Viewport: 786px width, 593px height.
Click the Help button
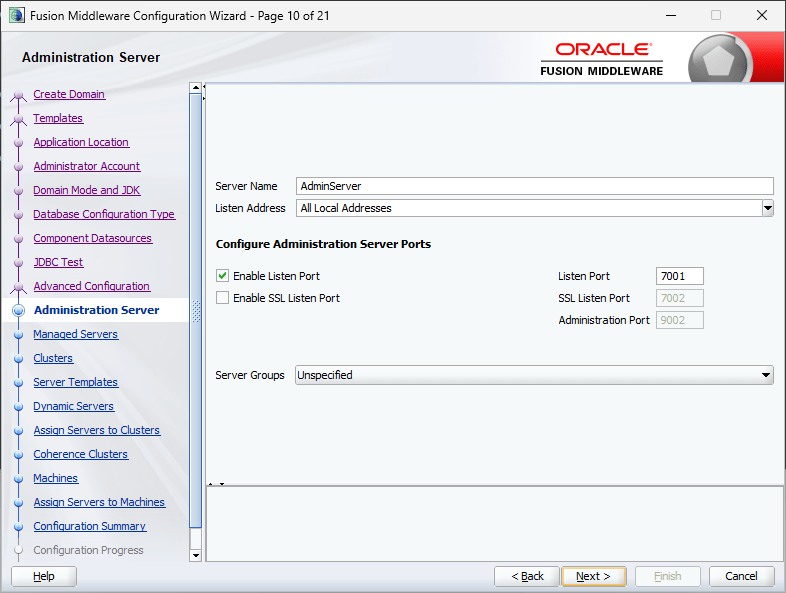(44, 576)
